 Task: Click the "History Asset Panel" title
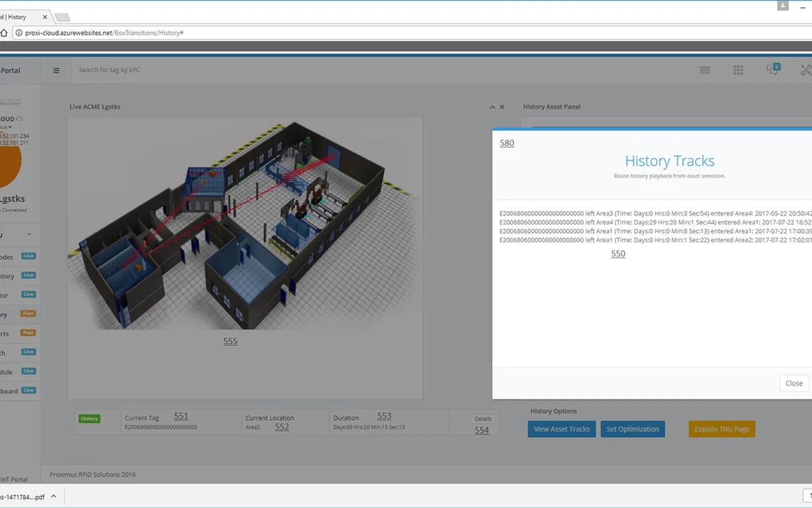pos(552,107)
